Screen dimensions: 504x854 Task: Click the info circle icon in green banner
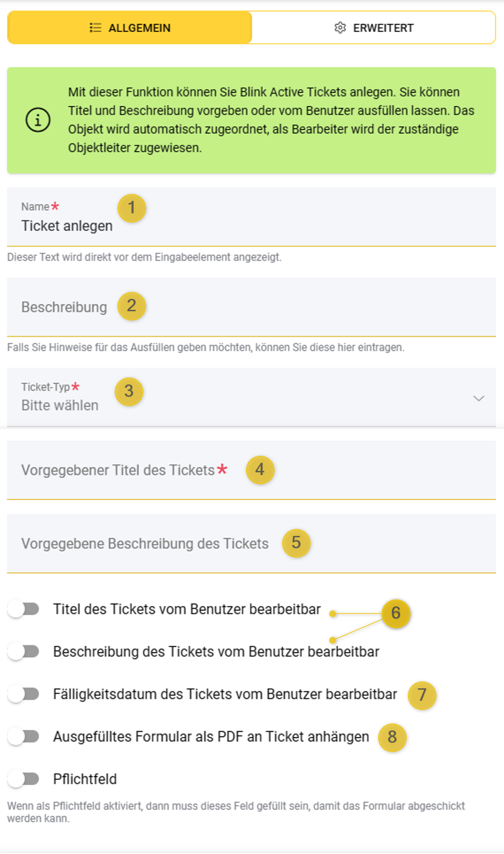pyautogui.click(x=38, y=120)
